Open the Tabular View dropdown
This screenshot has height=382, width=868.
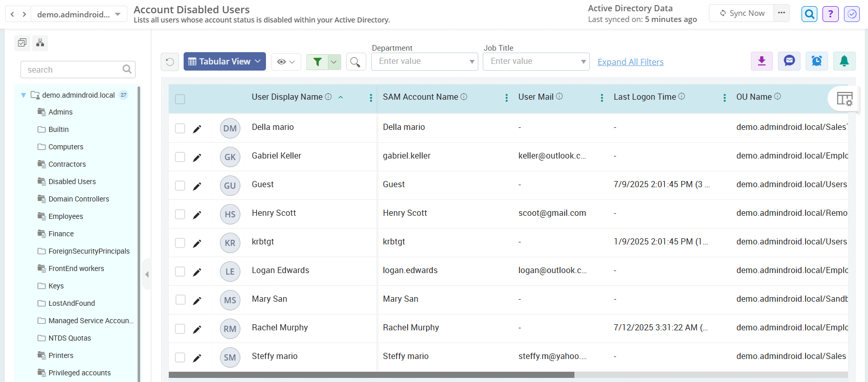tap(225, 61)
